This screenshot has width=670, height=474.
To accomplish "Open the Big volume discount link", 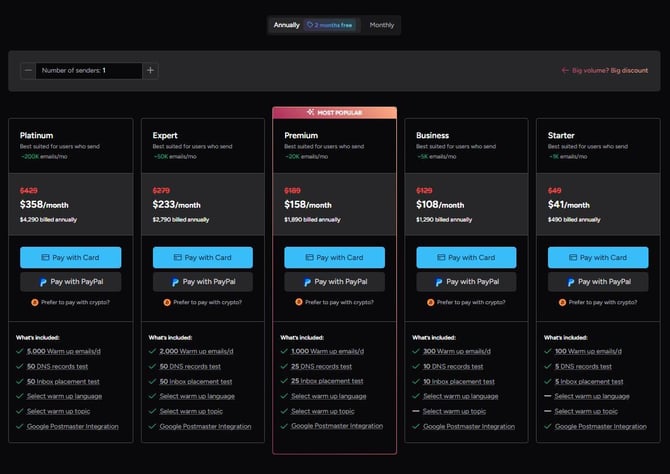I will click(x=605, y=71).
